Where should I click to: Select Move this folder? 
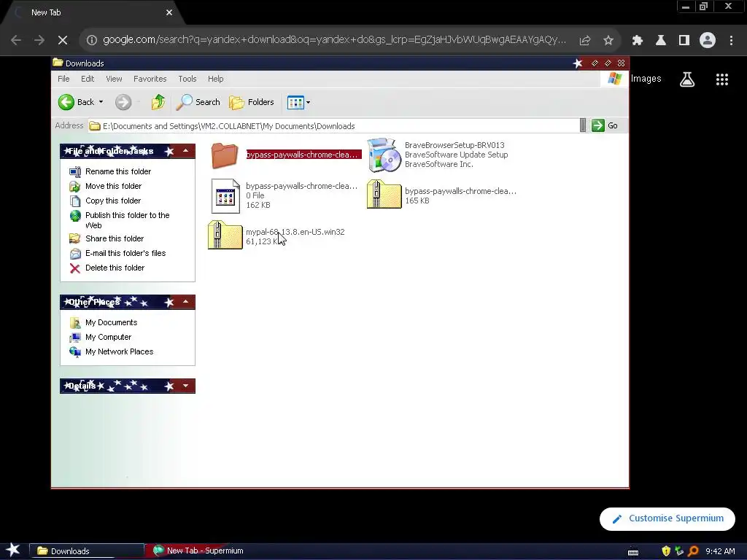[113, 186]
